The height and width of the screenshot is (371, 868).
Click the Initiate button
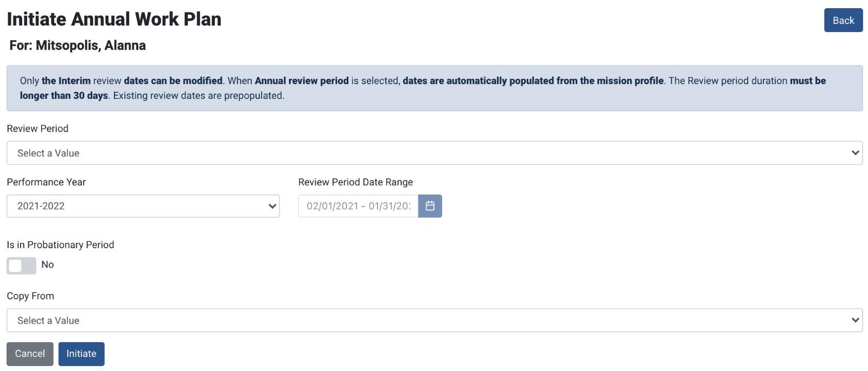pos(81,354)
